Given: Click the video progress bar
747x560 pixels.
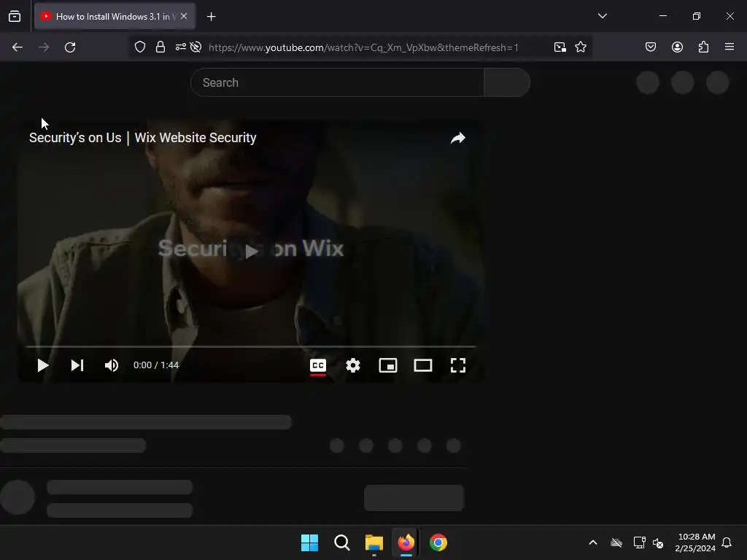Looking at the screenshot, I should (251, 346).
